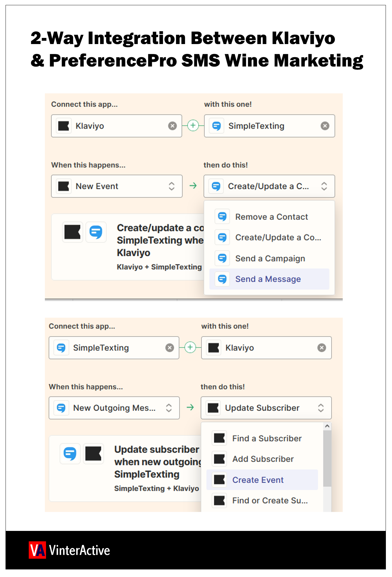Click the green plus icon between Klaviyo and SimpleTexting
The height and width of the screenshot is (577, 392).
pyautogui.click(x=193, y=125)
